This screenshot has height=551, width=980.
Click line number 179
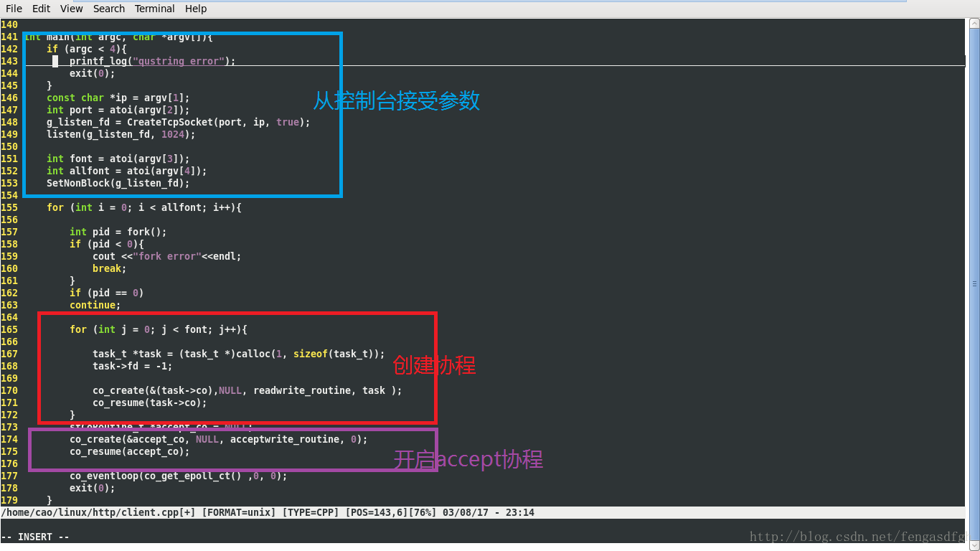pos(9,500)
